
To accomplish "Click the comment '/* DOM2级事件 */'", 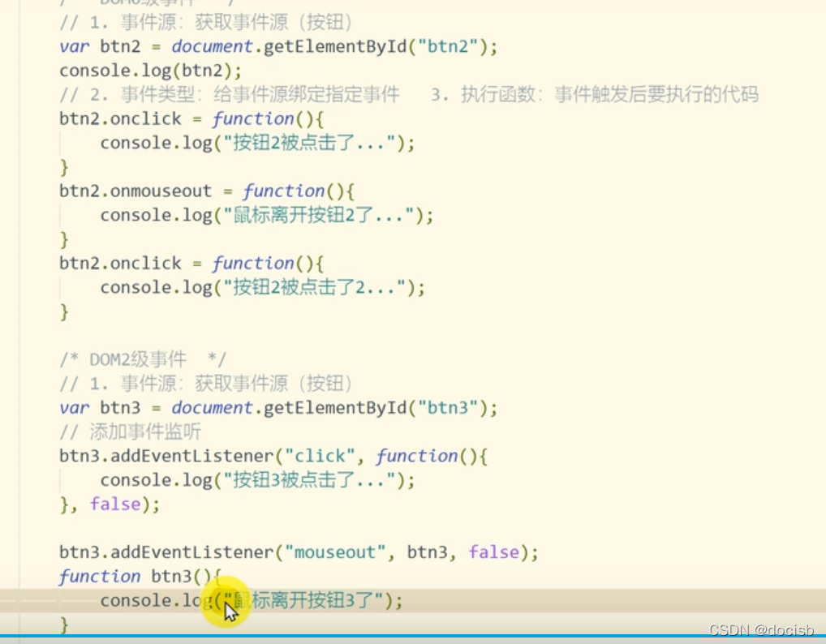I will click(143, 359).
